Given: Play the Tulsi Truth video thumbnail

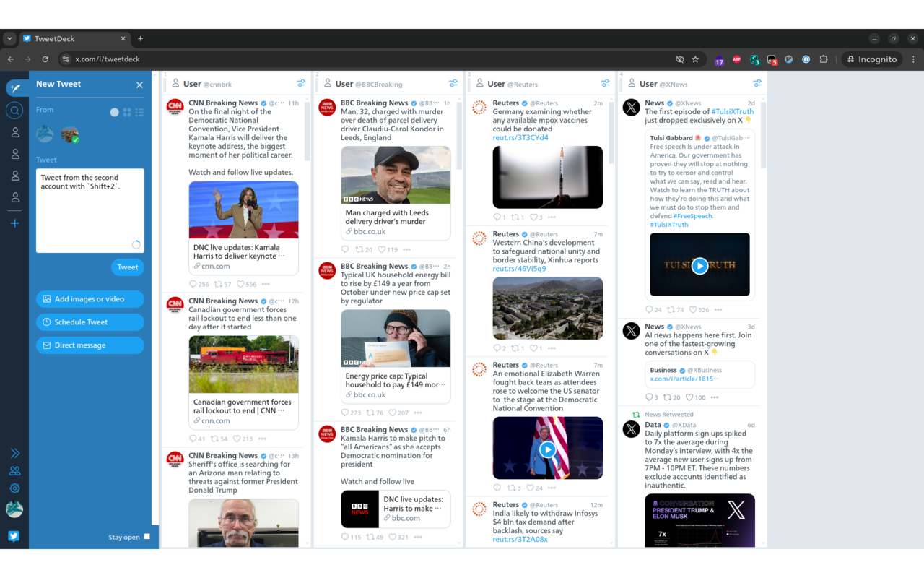Looking at the screenshot, I should (699, 265).
